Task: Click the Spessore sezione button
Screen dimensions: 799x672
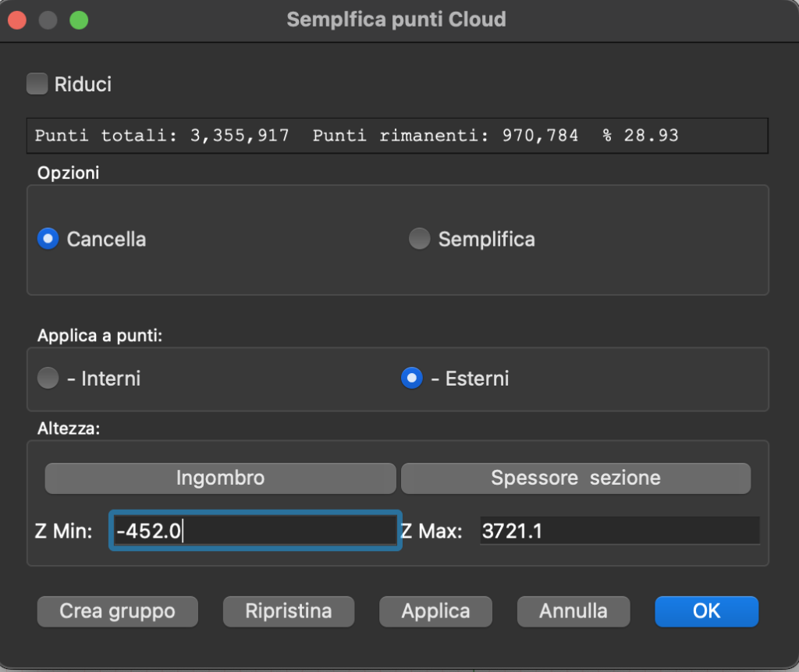Action: [575, 478]
